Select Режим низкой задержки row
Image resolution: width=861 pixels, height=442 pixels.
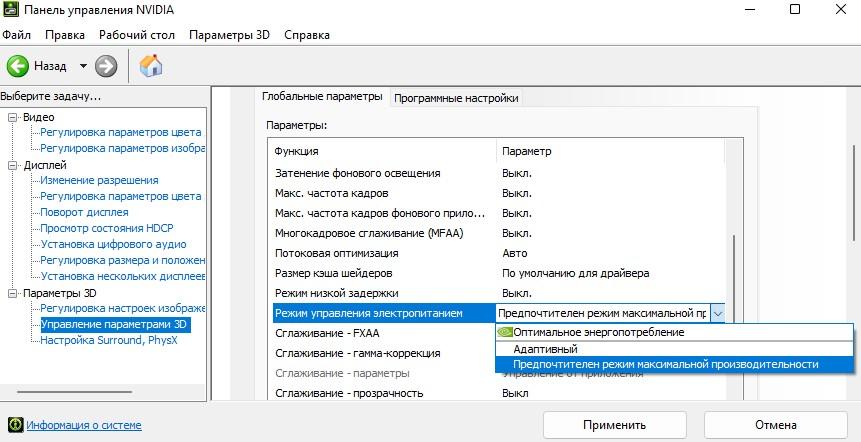click(x=499, y=293)
